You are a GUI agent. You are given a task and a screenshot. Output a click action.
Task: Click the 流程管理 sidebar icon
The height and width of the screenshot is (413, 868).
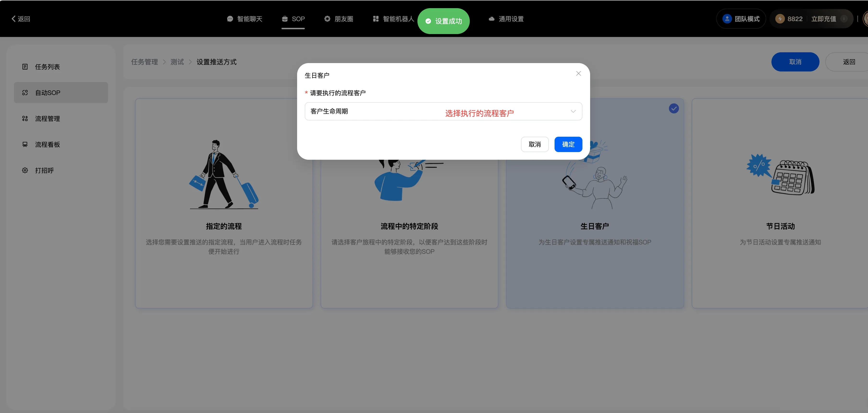25,118
